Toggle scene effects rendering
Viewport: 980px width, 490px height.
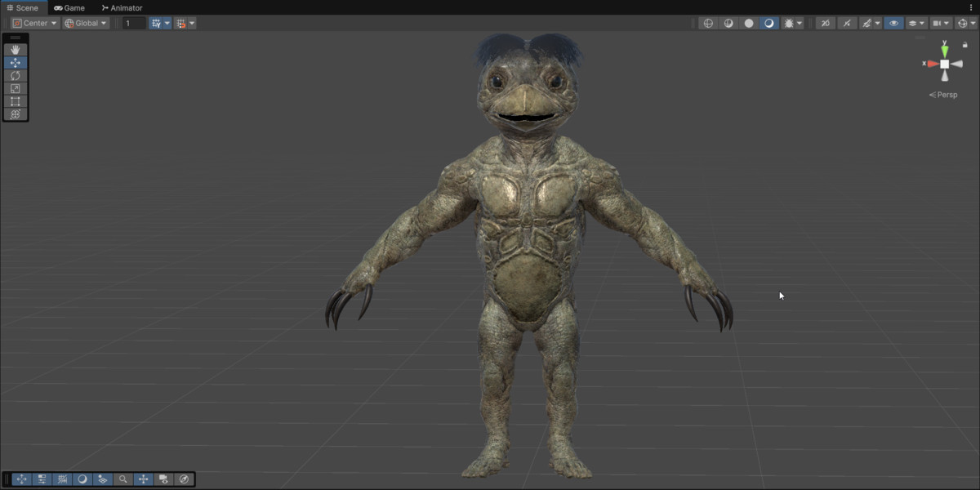click(866, 23)
